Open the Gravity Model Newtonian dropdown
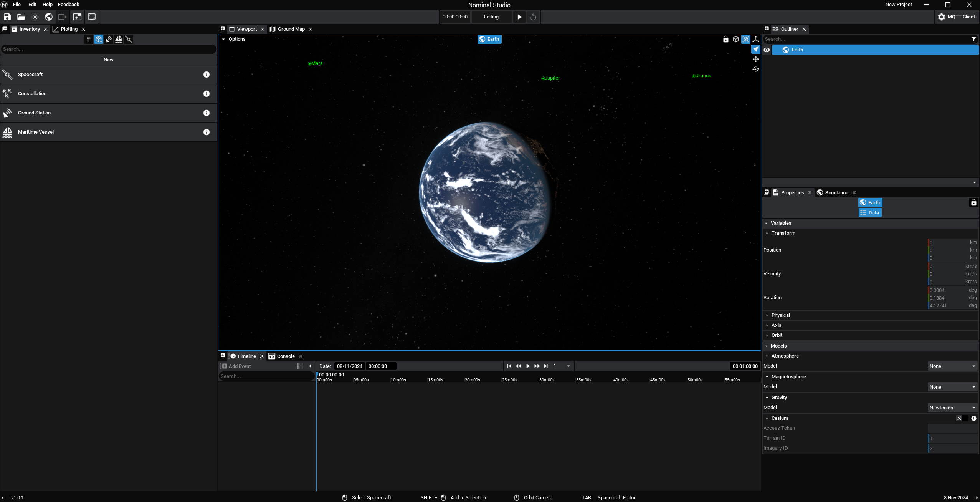 (952, 408)
